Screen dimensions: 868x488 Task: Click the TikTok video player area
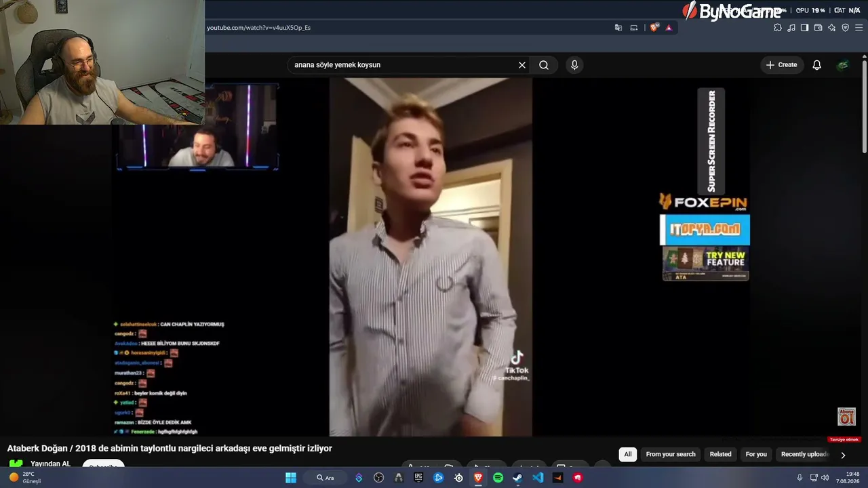[x=431, y=258]
